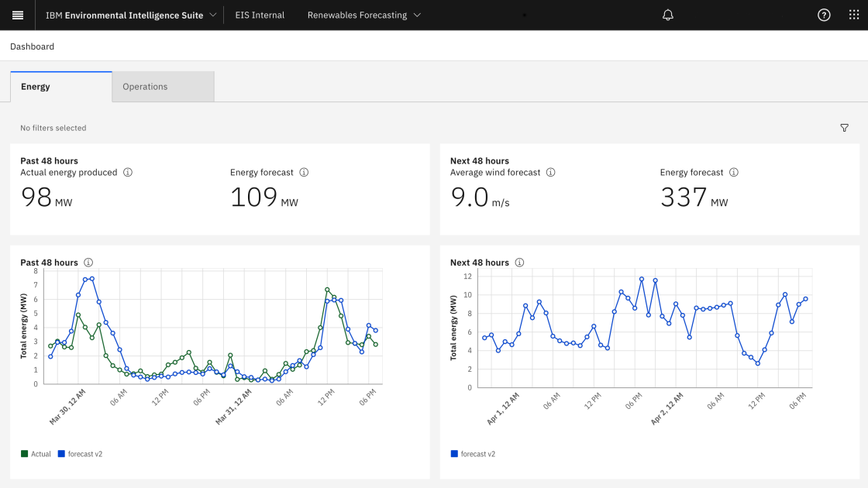Image resolution: width=868 pixels, height=488 pixels.
Task: Click the Dashboard breadcrumb link
Action: 32,46
